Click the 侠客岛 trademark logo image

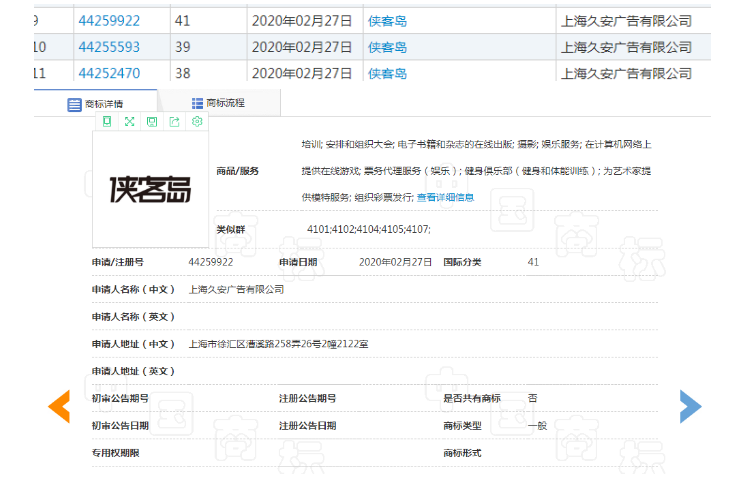(150, 190)
